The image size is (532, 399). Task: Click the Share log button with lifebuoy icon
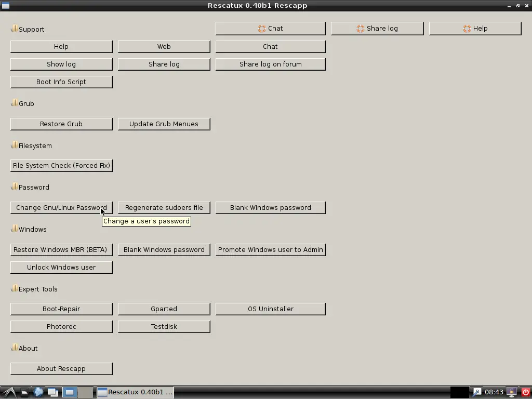(377, 29)
